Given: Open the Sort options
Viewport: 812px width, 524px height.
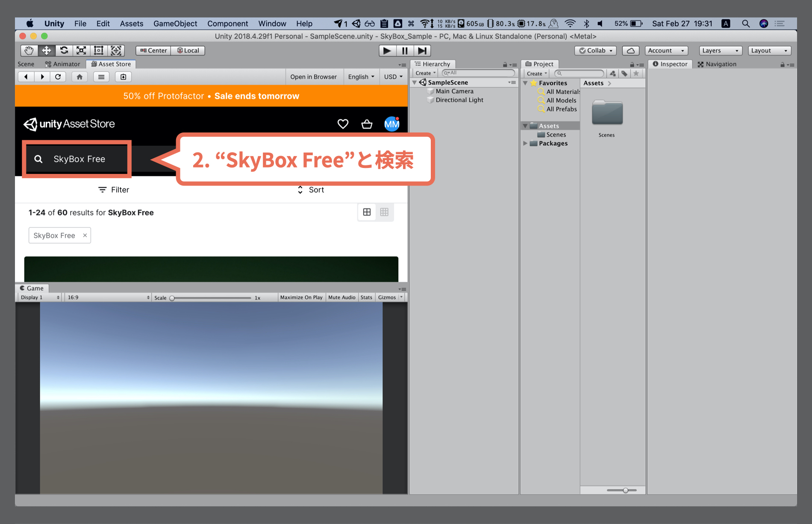Looking at the screenshot, I should (x=311, y=190).
